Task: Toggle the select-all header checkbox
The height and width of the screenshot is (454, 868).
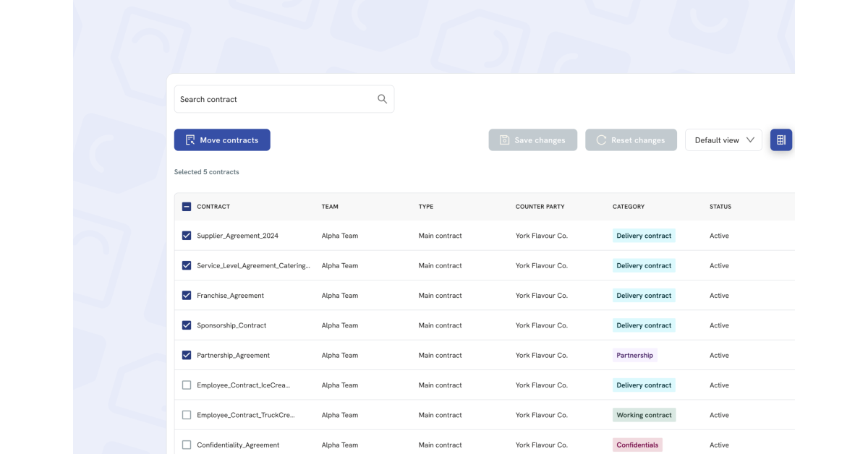Action: point(187,207)
